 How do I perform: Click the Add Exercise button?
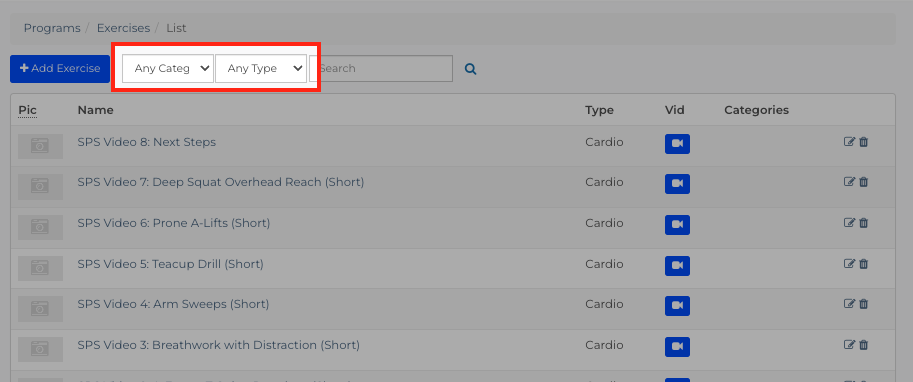tap(60, 69)
